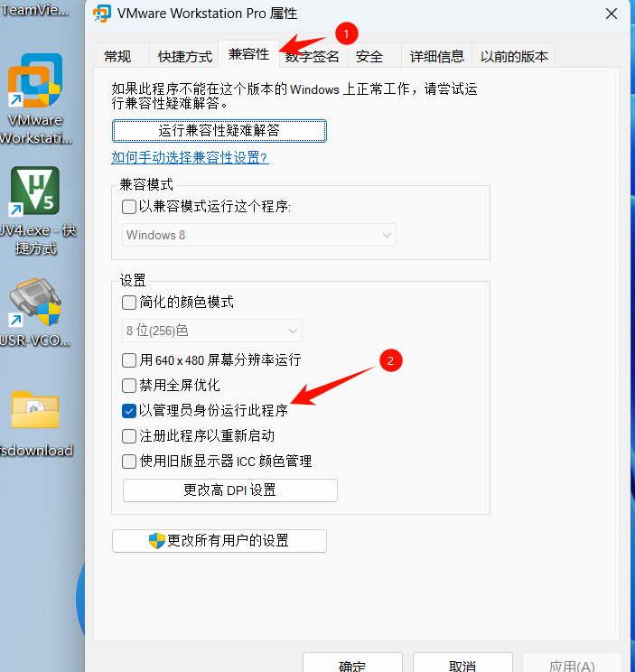
Task: Select the TeamViewer desktop icon label
Action: coord(35,9)
